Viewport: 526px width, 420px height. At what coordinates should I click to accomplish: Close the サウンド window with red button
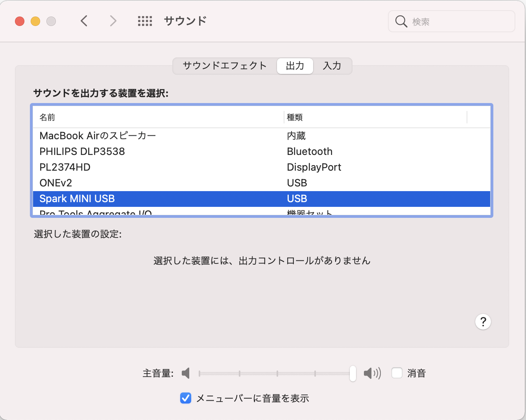[x=20, y=21]
